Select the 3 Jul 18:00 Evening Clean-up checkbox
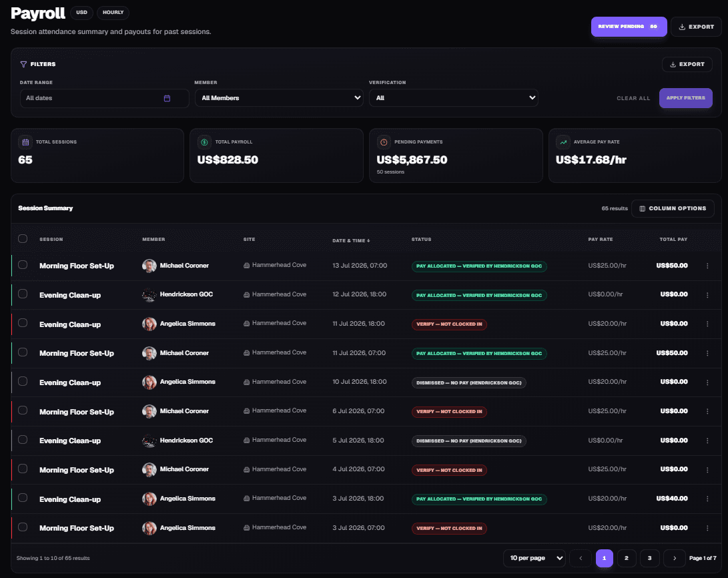The height and width of the screenshot is (578, 728). click(23, 498)
